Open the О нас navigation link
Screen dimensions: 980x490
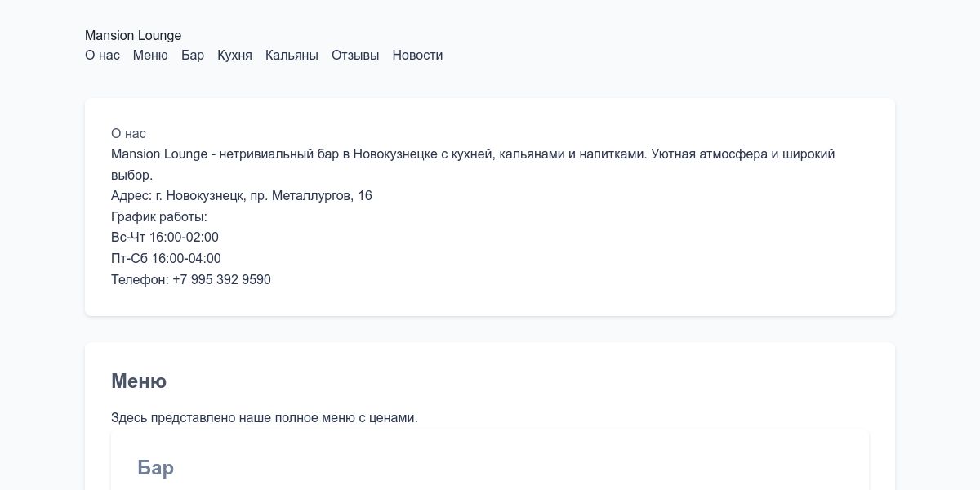(102, 56)
